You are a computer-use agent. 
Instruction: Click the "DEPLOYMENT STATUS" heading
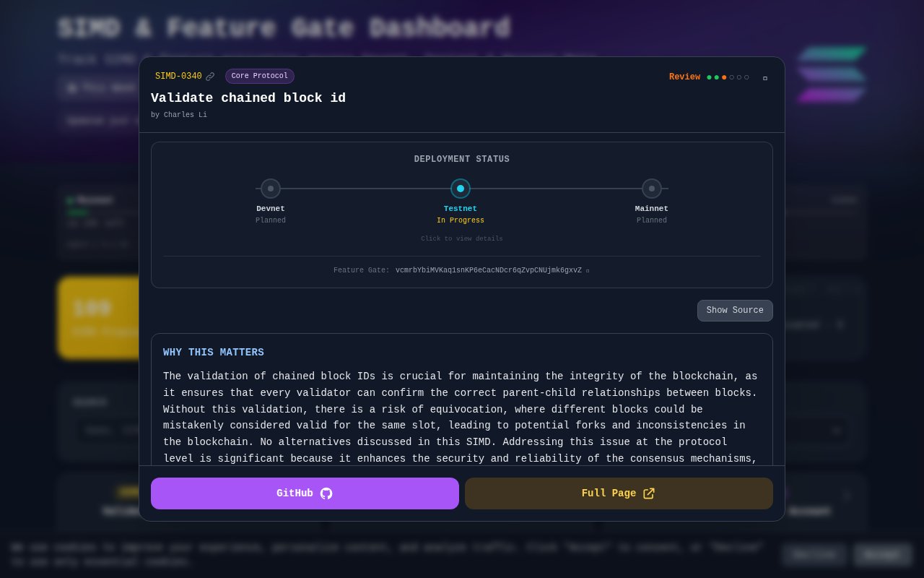pyautogui.click(x=462, y=160)
